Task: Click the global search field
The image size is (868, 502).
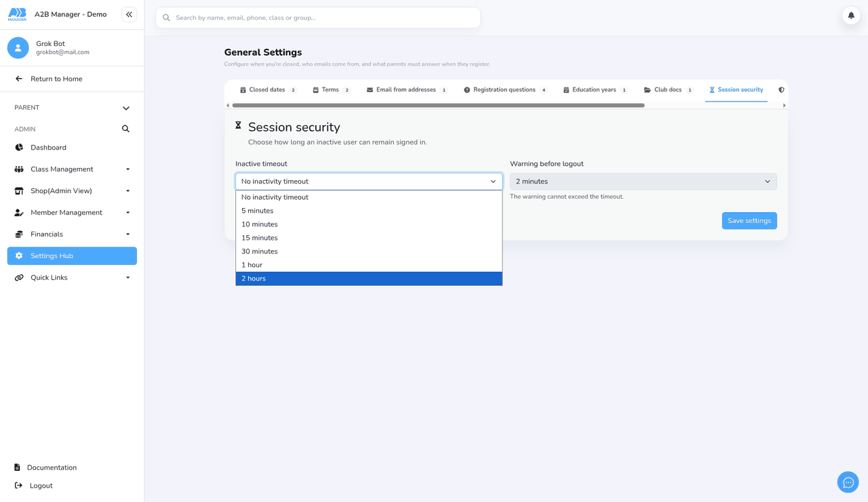Action: pyautogui.click(x=318, y=18)
